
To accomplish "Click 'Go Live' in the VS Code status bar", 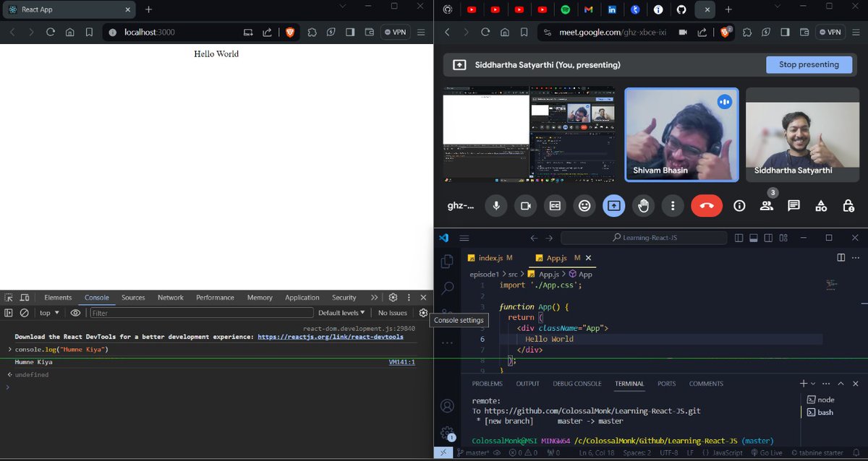I will 766,452.
